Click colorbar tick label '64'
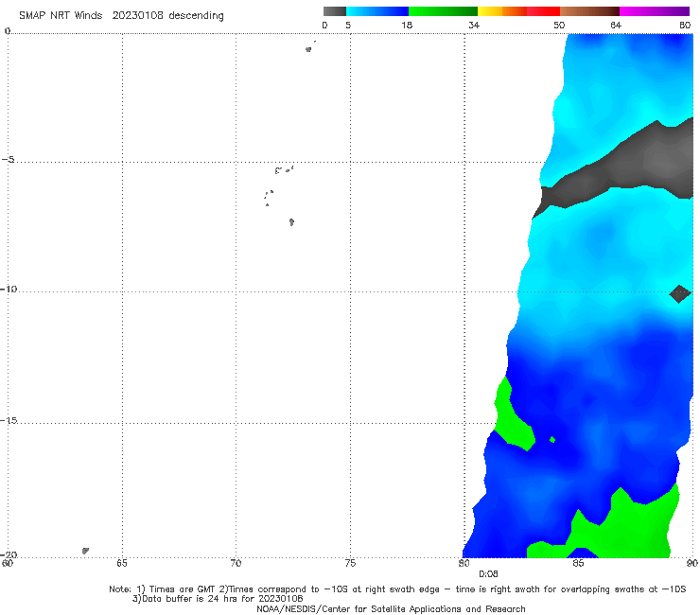Viewport: 700px width, 615px height. tap(616, 26)
